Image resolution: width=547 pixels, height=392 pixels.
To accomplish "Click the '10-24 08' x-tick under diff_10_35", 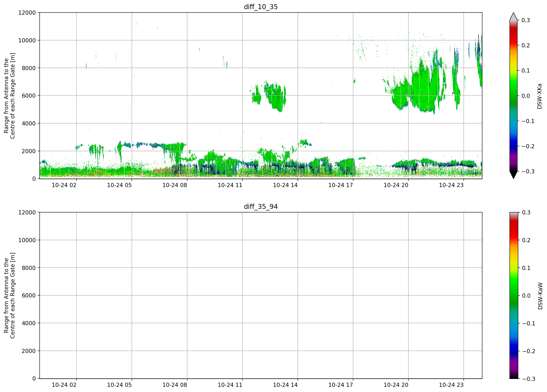I will (x=175, y=185).
